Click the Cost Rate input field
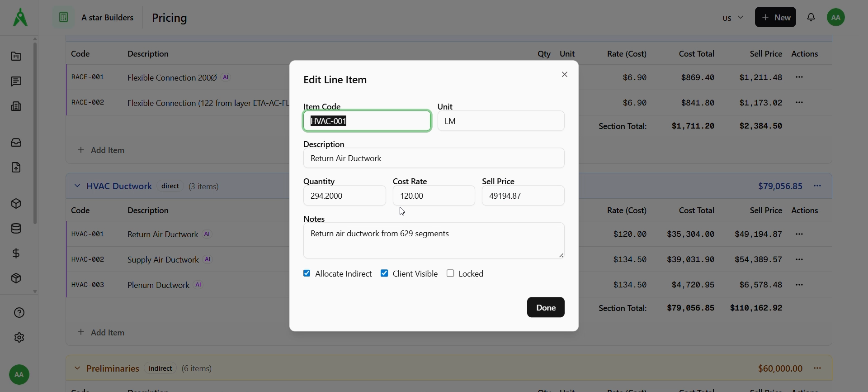 [434, 196]
